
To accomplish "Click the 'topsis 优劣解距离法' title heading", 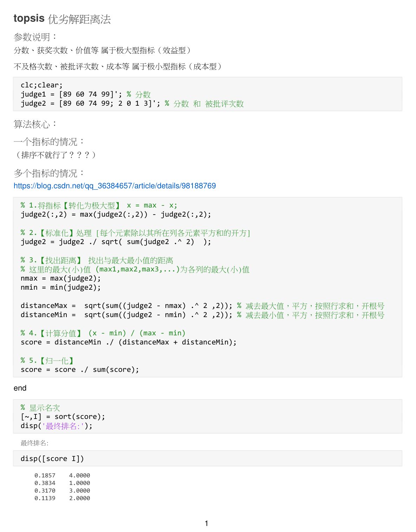I will click(62, 19).
